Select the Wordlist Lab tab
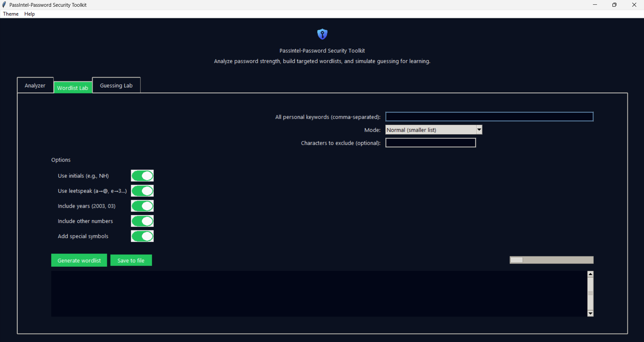 (x=73, y=88)
